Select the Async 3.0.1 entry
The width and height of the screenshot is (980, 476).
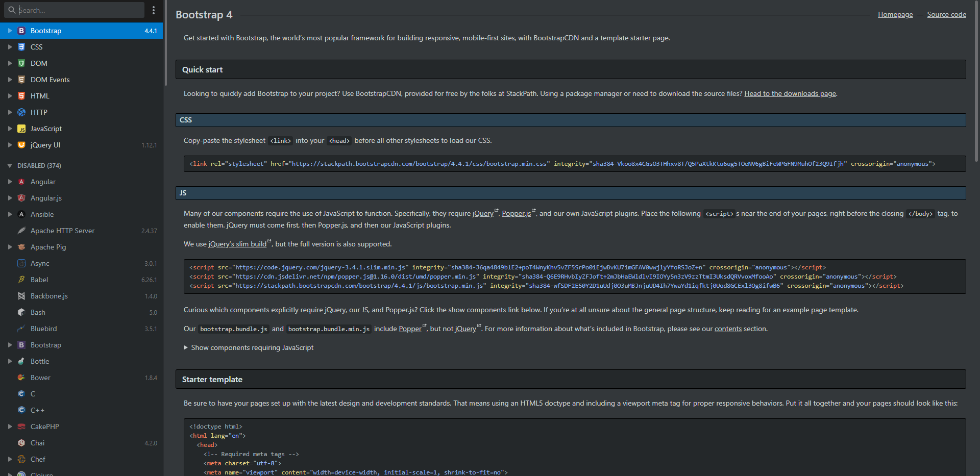(82, 263)
